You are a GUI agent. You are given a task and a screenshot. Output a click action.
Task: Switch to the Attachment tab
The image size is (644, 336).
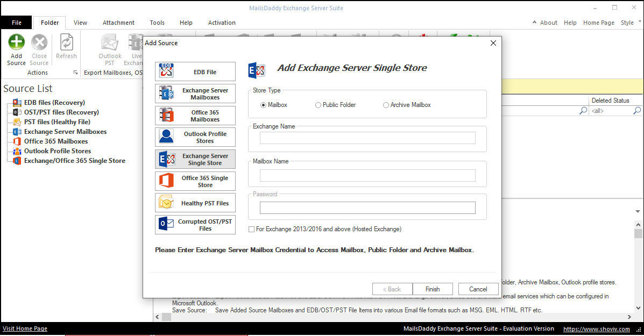click(118, 23)
